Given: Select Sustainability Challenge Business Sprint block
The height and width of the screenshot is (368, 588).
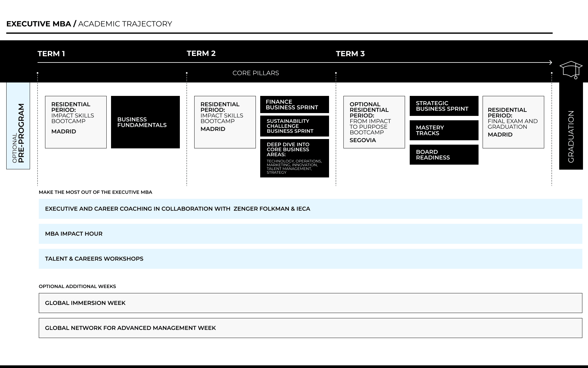Looking at the screenshot, I should pos(294,126).
